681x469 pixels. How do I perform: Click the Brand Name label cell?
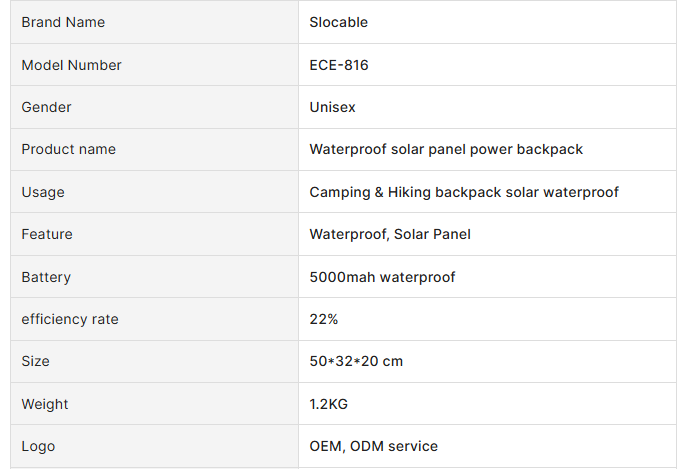[x=63, y=22]
